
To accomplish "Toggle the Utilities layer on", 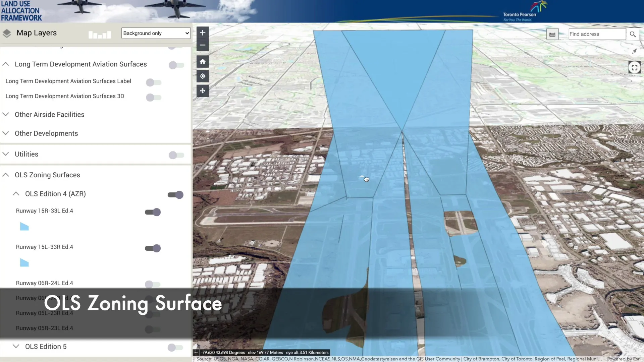I will (176, 155).
